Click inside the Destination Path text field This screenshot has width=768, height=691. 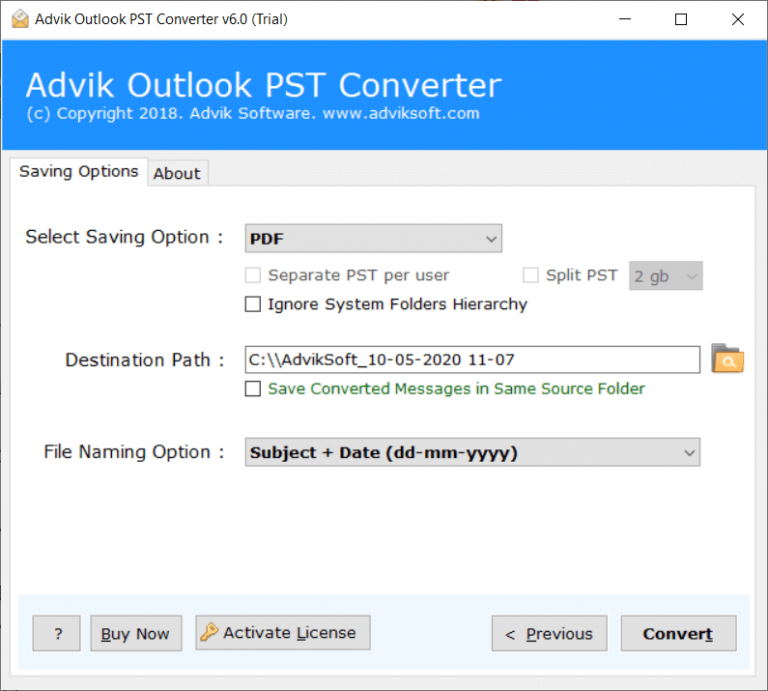(472, 359)
